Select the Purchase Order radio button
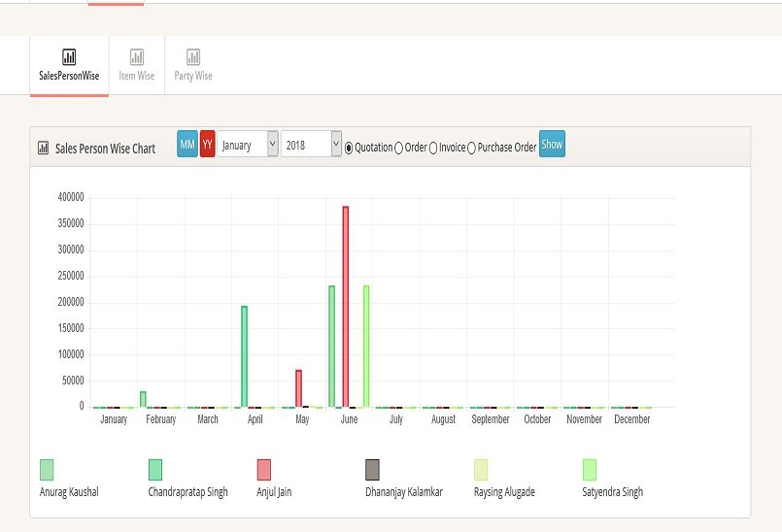The width and height of the screenshot is (782, 532). point(471,148)
